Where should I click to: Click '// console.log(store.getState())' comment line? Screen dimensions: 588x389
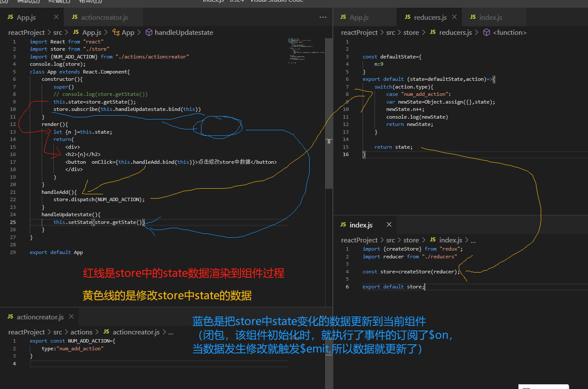101,94
